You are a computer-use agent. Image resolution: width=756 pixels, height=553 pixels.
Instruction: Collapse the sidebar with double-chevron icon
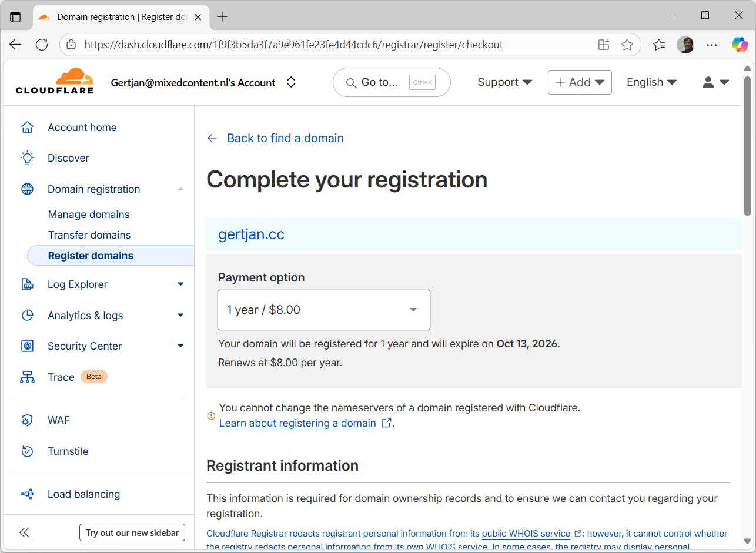[24, 532]
